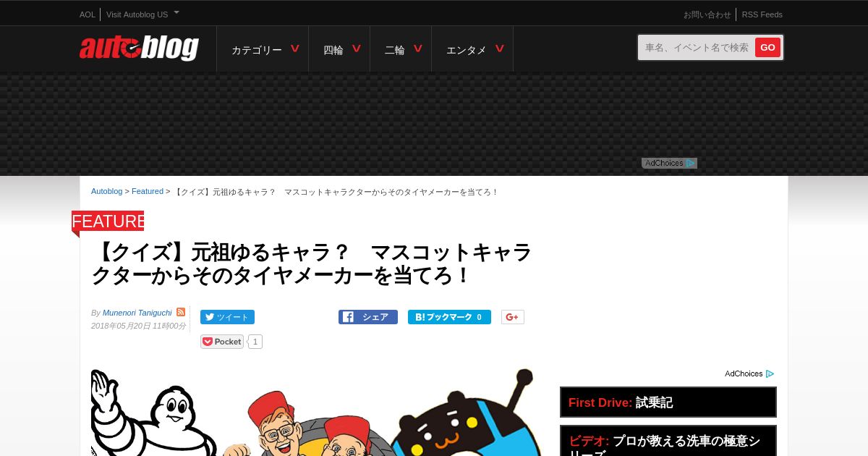Share on Google Plus
868x456 pixels.
(512, 317)
